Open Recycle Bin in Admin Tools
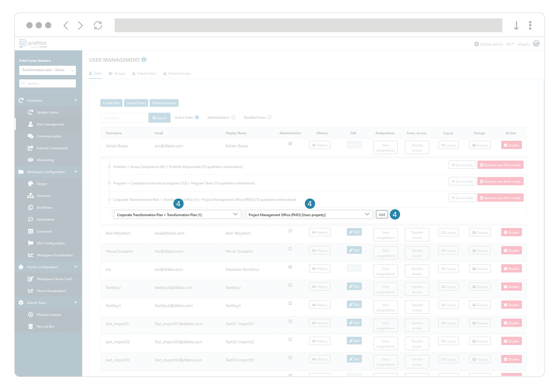Screen dimensions: 559x392 tap(45, 326)
